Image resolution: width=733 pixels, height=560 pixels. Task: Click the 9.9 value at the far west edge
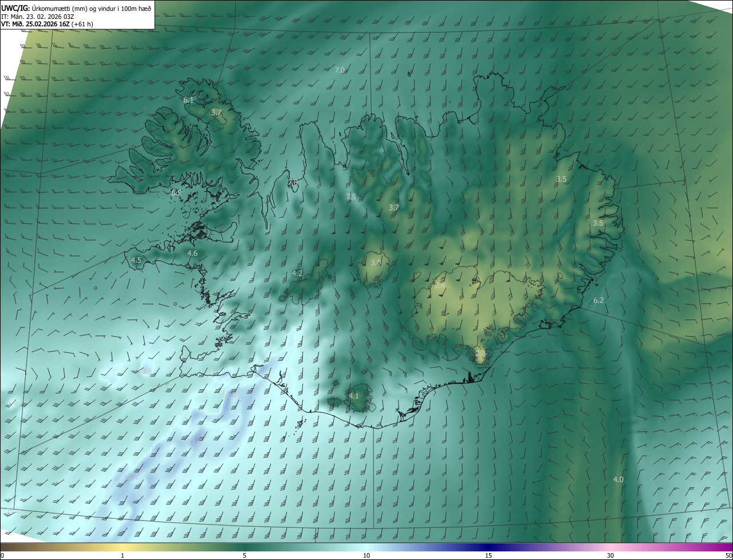coord(13,404)
